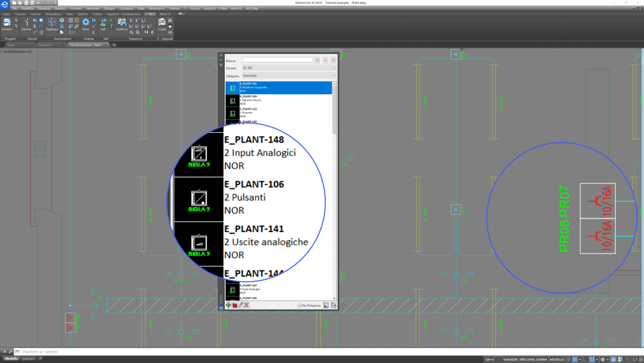This screenshot has height=363, width=644.
Task: Open the MQ Help menu
Action: 252,8
